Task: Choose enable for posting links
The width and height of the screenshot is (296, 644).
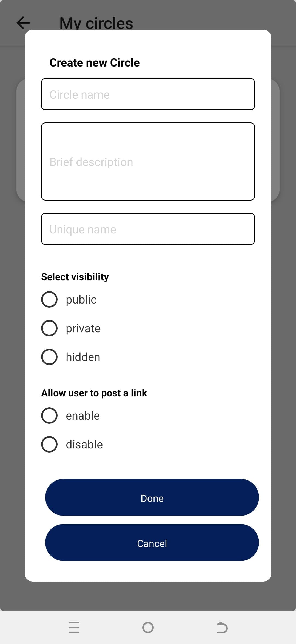Action: coord(49,416)
